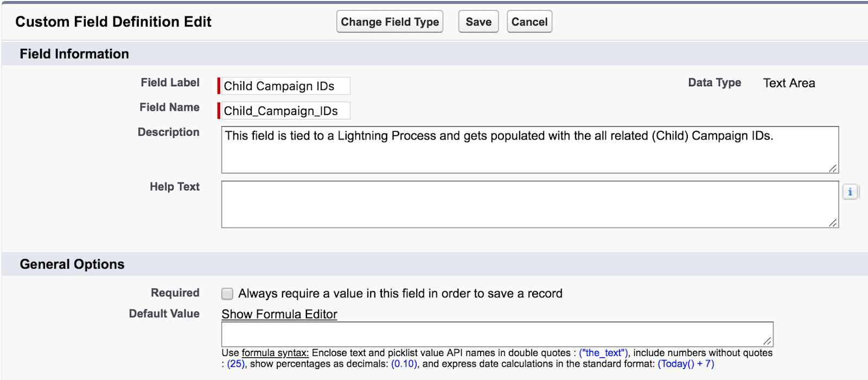Click the Always require a value label

point(400,294)
